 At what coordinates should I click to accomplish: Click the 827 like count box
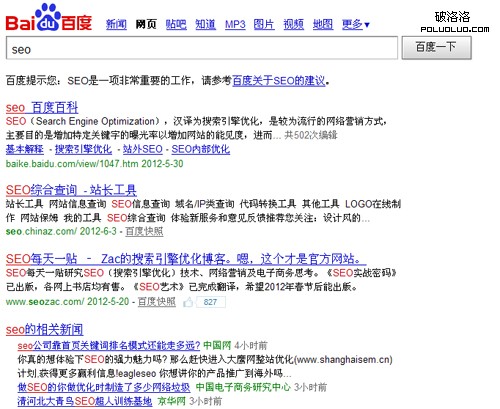[x=210, y=302]
